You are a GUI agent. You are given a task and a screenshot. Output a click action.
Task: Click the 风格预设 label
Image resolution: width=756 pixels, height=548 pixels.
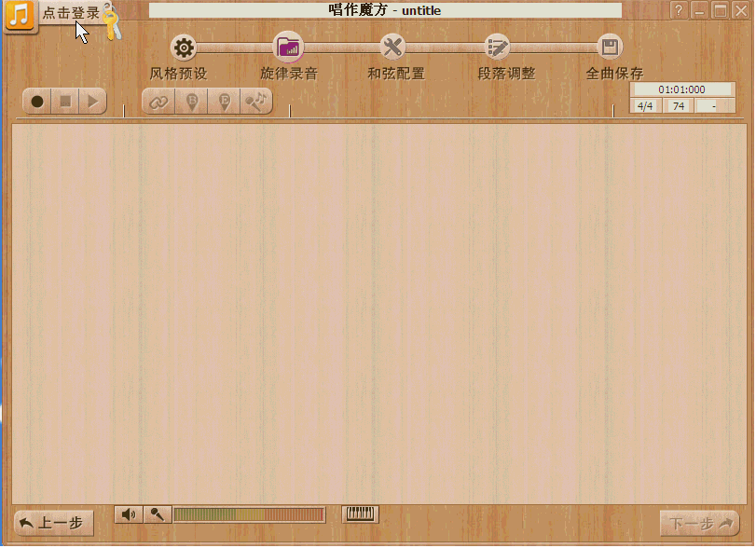(178, 74)
